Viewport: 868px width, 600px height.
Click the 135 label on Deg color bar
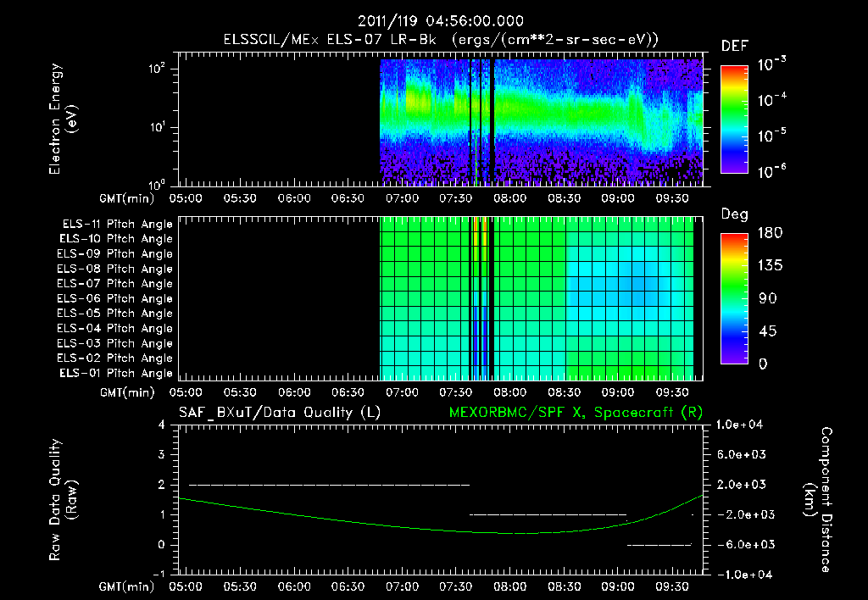770,266
